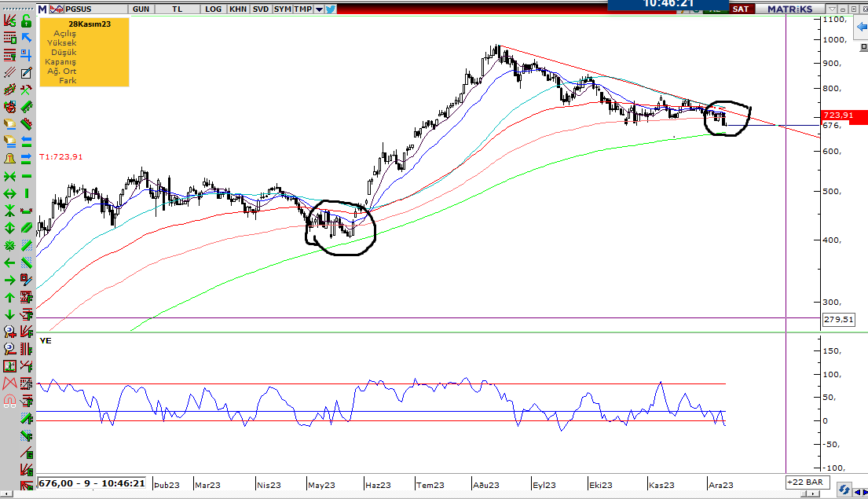
Task: Click the horizontal compress arrows icon
Action: [x=9, y=176]
